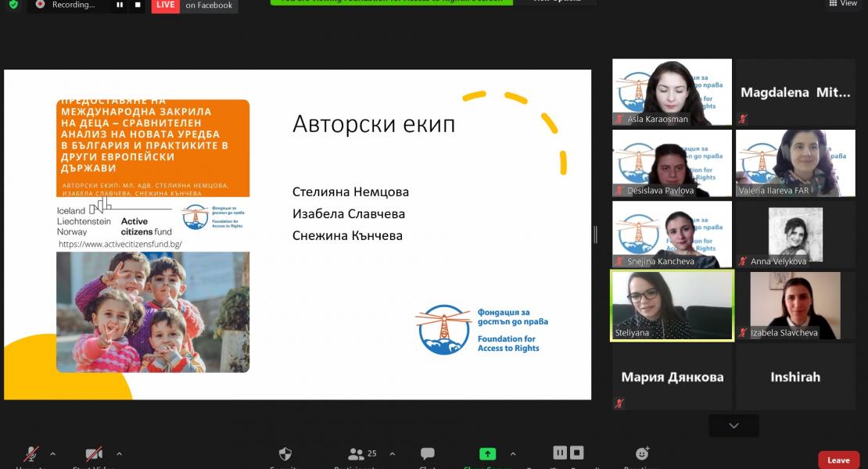
Task: Click the children photo on slide
Action: tap(152, 312)
